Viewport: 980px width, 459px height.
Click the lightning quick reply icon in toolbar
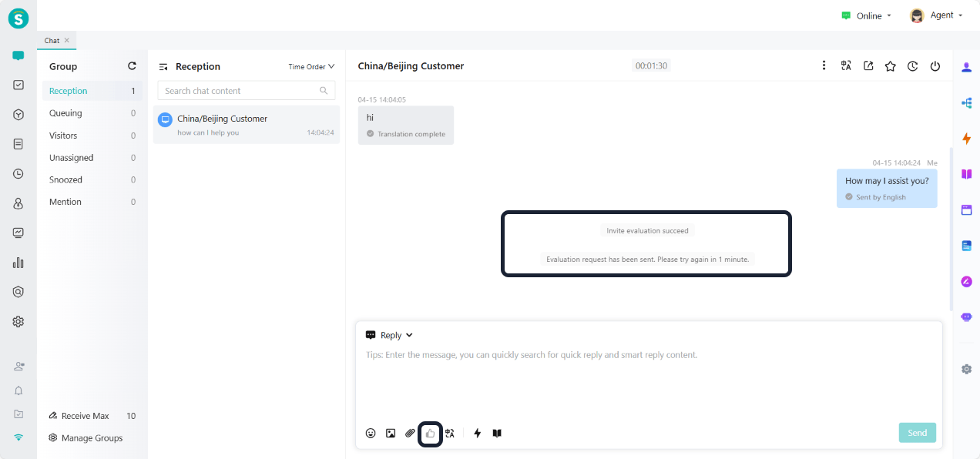pyautogui.click(x=477, y=434)
